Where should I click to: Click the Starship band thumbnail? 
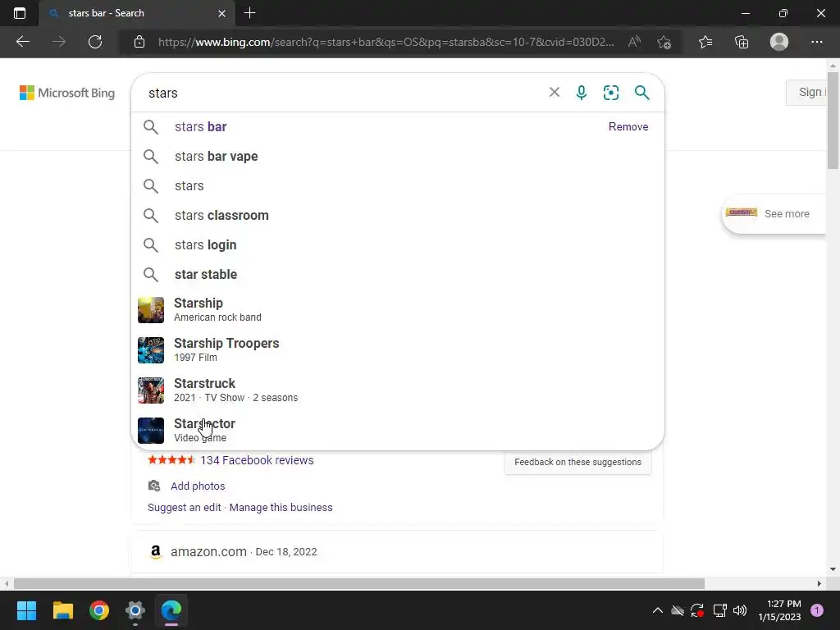151,310
